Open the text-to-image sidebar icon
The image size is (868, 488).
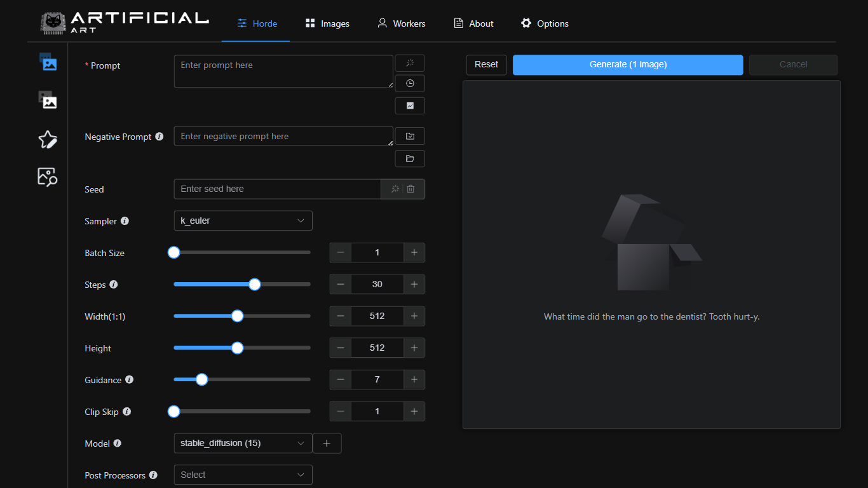48,62
